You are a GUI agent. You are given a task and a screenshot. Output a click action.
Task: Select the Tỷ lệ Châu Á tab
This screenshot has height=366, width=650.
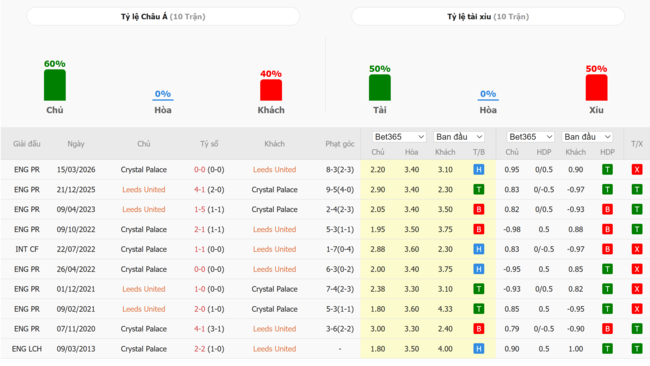point(163,17)
